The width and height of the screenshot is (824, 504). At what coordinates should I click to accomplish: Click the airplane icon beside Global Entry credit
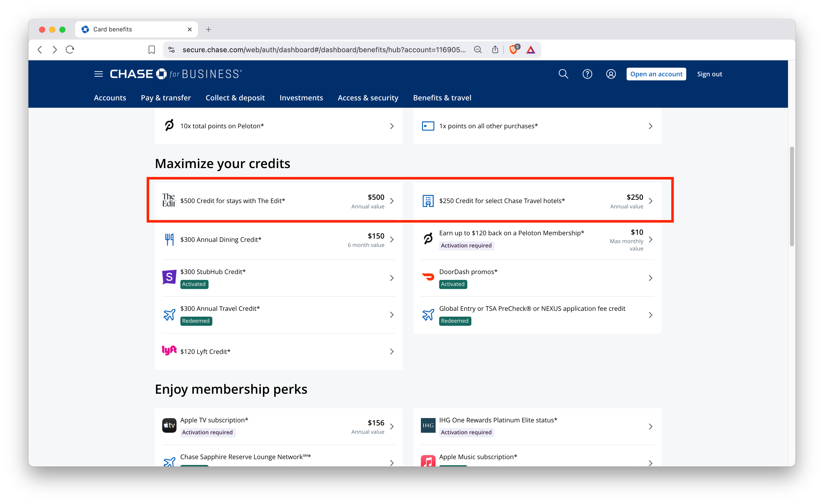[428, 315]
